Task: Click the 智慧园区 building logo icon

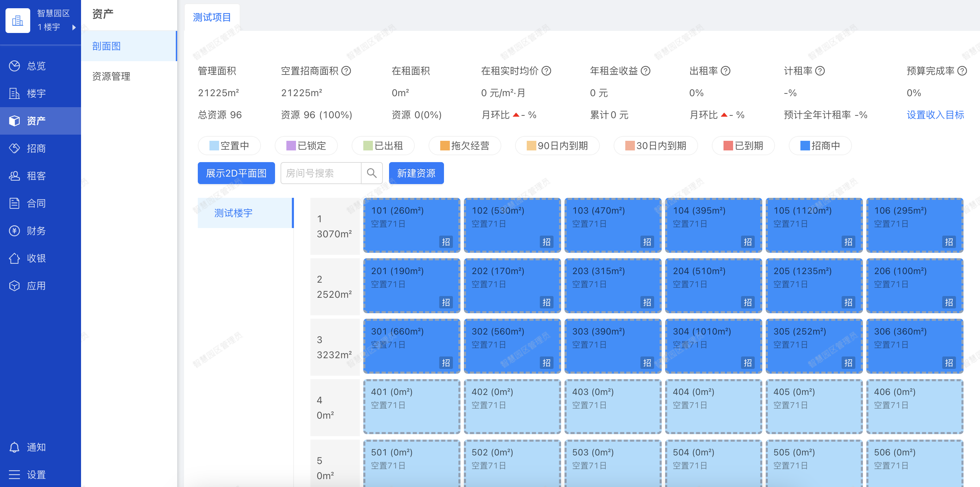Action: coord(18,21)
